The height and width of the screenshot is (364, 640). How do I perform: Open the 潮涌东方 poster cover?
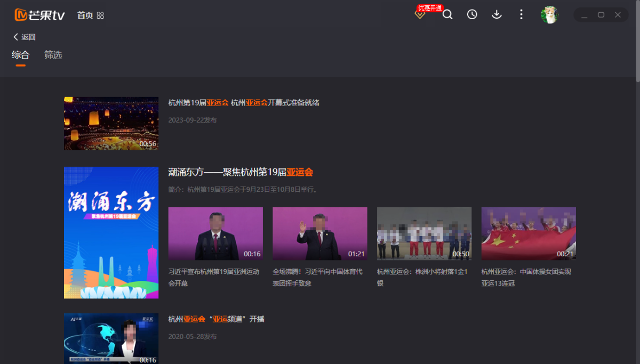click(x=111, y=232)
